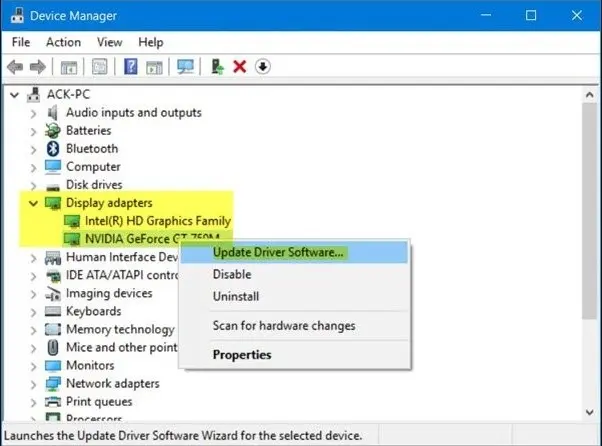
Task: Click the Imaging devices icon
Action: (x=53, y=294)
